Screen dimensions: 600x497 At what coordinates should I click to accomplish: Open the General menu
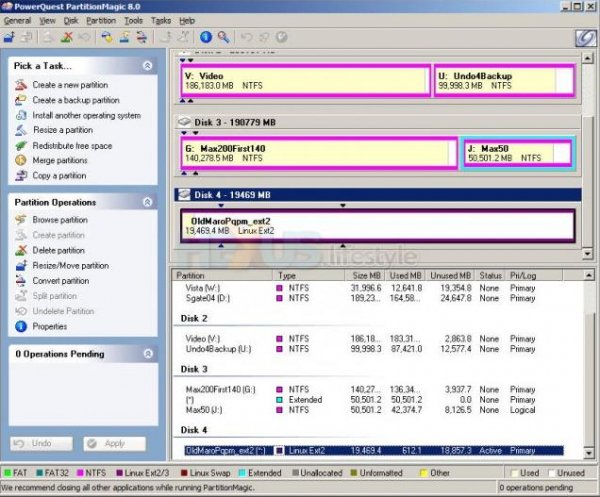17,21
